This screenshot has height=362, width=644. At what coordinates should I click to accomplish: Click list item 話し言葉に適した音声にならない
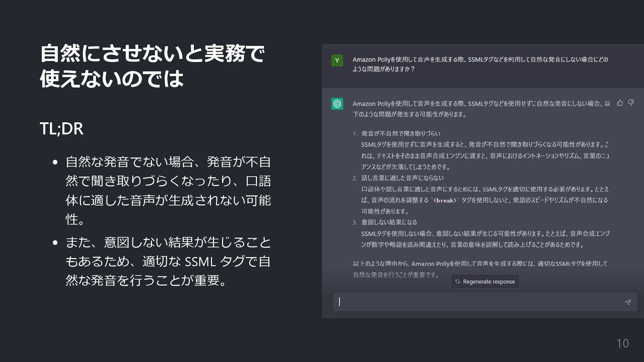402,178
